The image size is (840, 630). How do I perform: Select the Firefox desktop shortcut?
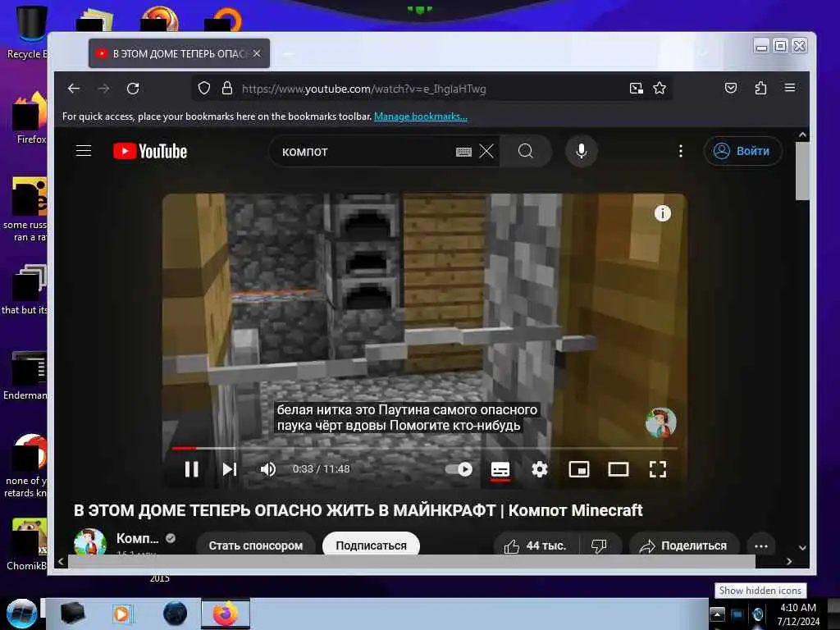[30, 118]
